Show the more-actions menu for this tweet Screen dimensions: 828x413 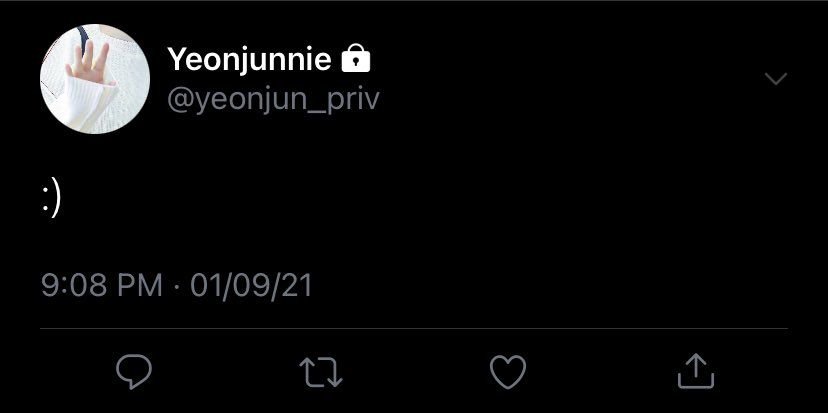775,79
